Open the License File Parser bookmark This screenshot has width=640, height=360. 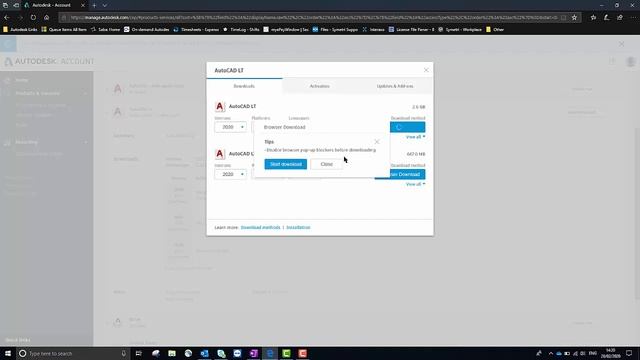click(x=411, y=29)
